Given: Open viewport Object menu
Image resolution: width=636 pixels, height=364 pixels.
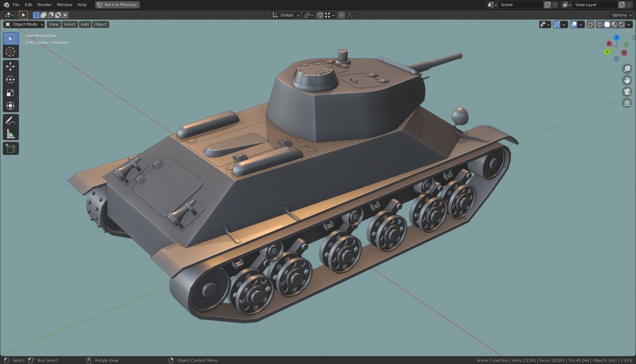Looking at the screenshot, I should 100,24.
